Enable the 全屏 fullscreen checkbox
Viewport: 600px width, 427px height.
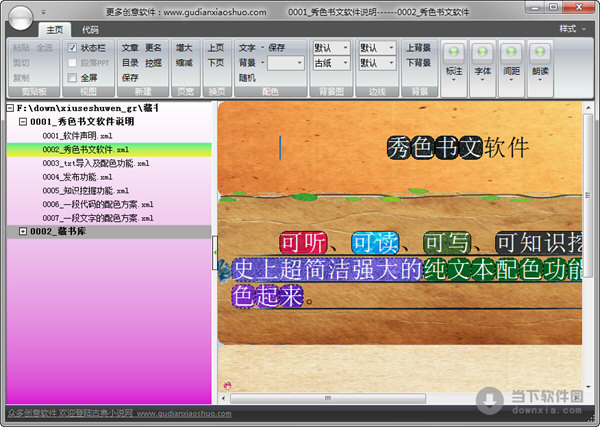[72, 77]
